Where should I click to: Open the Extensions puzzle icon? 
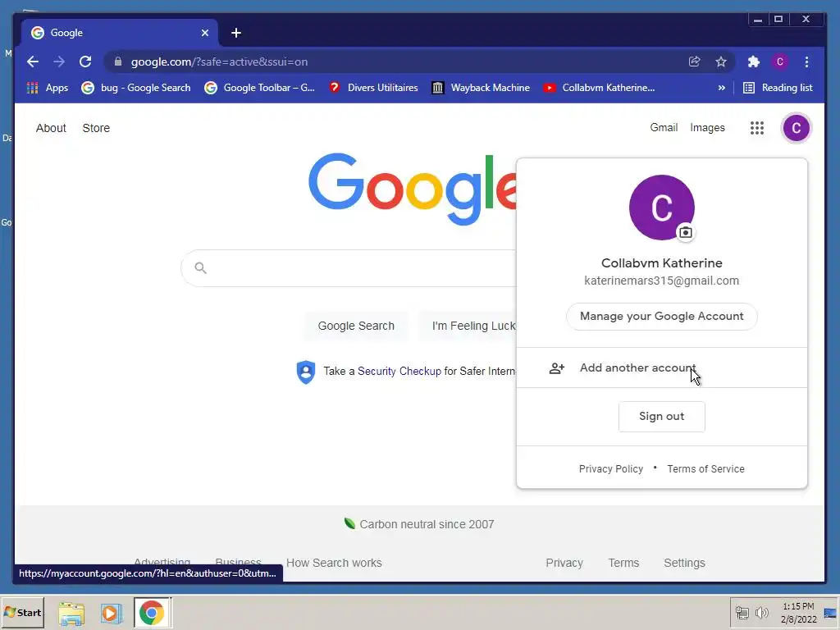pos(754,62)
